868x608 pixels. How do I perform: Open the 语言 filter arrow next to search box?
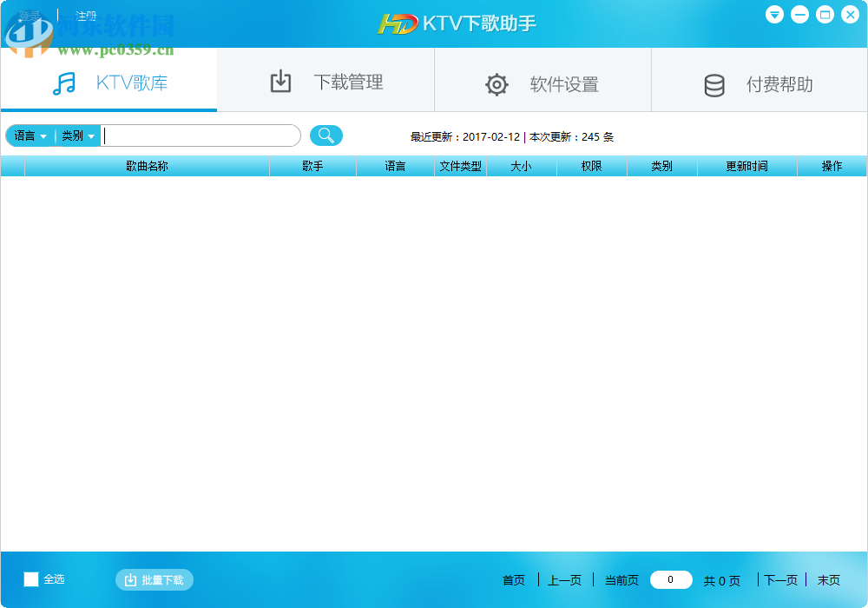45,136
